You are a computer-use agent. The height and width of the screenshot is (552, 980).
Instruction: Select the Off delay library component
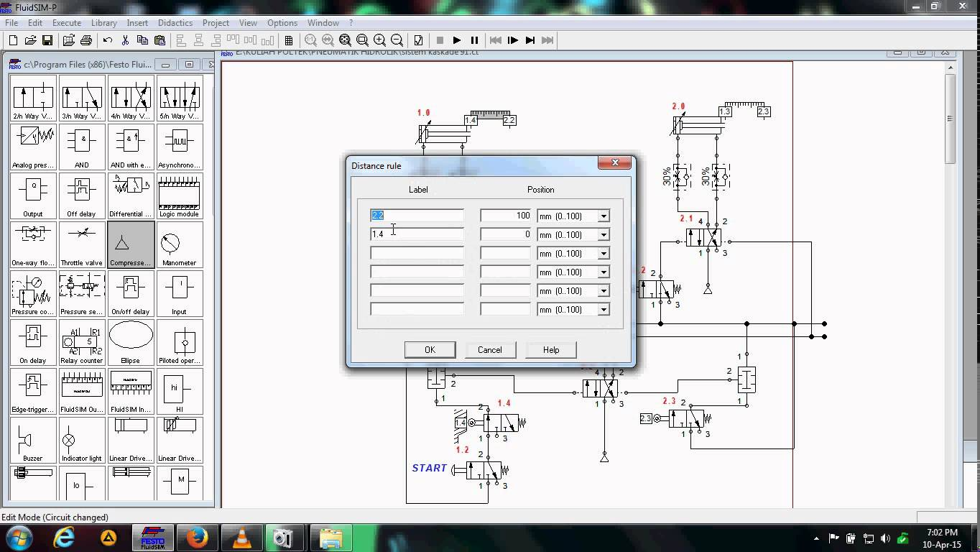82,195
